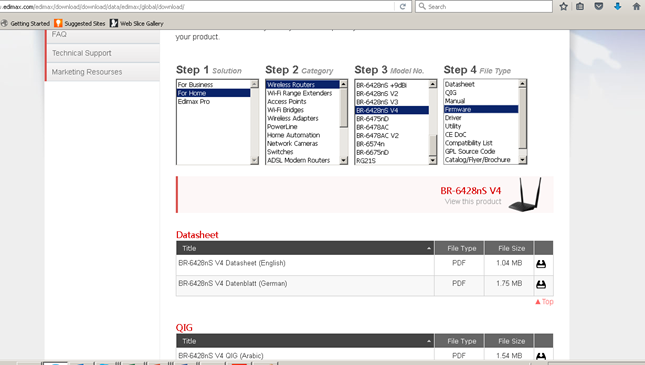This screenshot has height=365, width=645.
Task: Open Web Slice Gallery bookmark
Action: 137,23
